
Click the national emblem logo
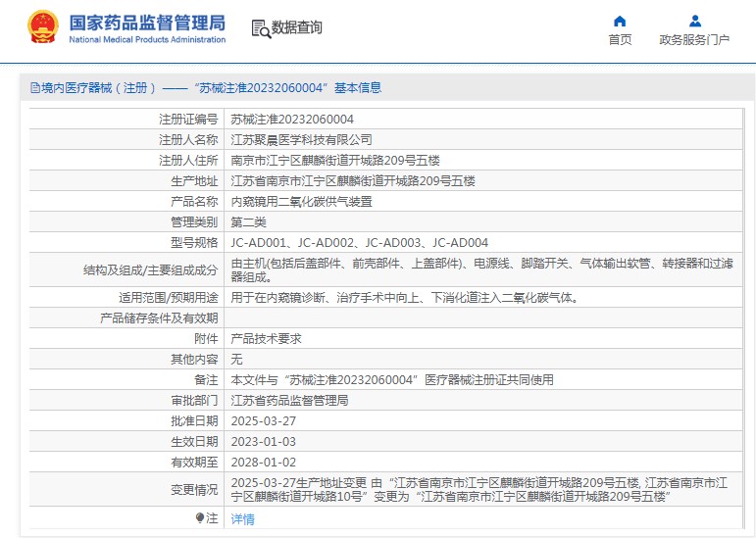click(42, 26)
